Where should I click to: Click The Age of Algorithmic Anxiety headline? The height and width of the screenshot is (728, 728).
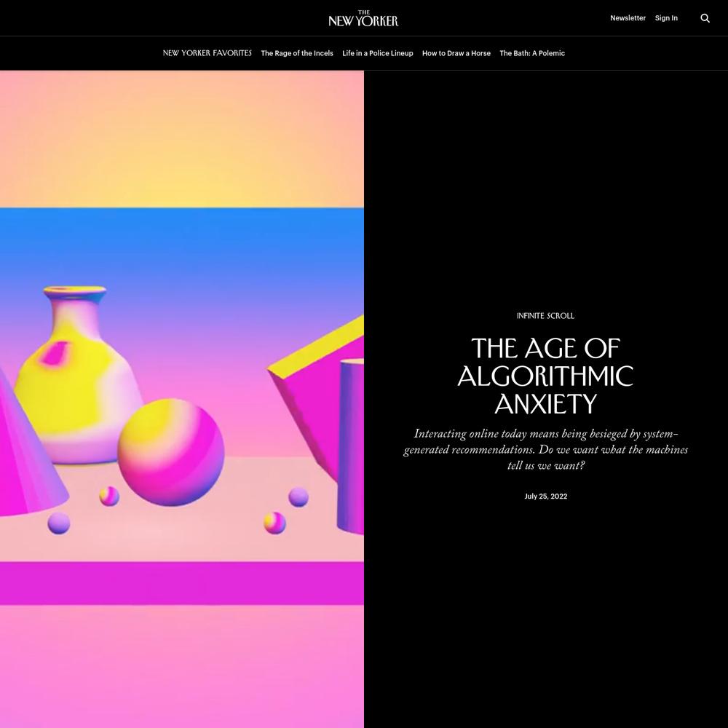[545, 376]
